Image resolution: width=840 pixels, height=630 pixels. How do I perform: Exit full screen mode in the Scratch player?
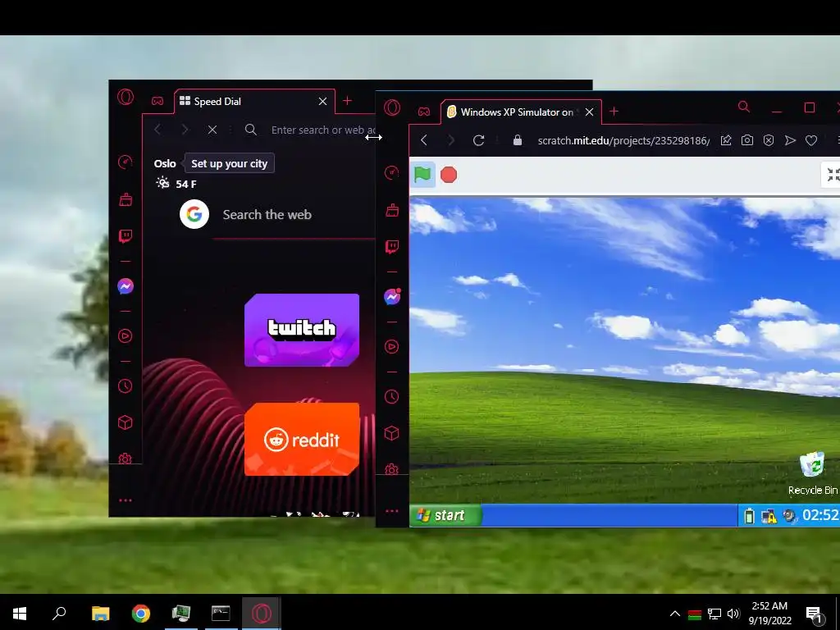click(x=832, y=175)
